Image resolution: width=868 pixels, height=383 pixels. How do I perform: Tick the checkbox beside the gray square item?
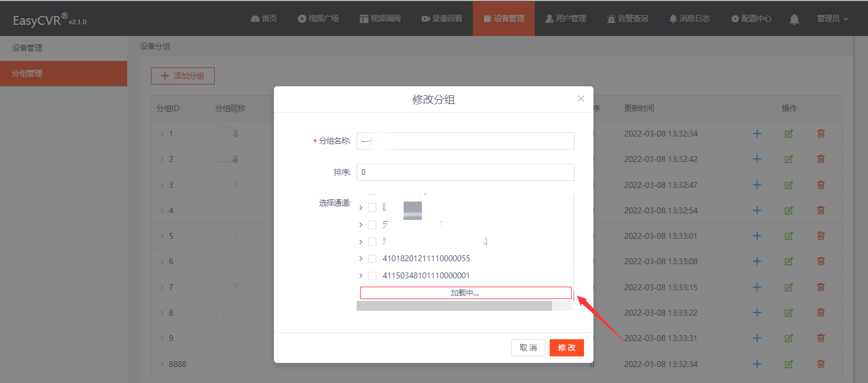pyautogui.click(x=372, y=208)
